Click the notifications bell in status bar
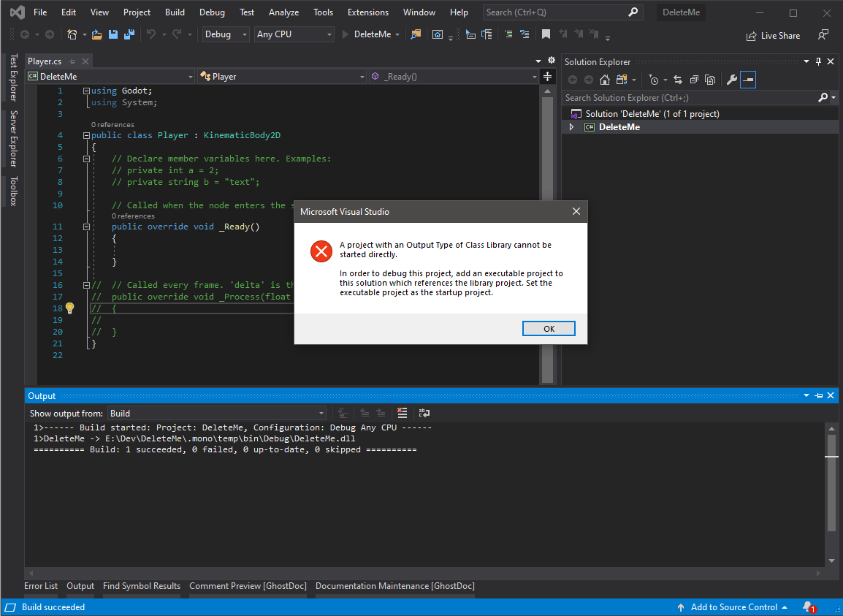Viewport: 843px width, 616px height. 809,607
